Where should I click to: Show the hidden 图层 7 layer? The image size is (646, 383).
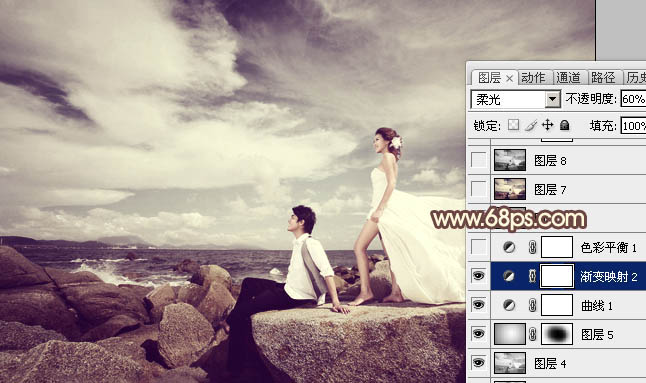click(x=478, y=189)
